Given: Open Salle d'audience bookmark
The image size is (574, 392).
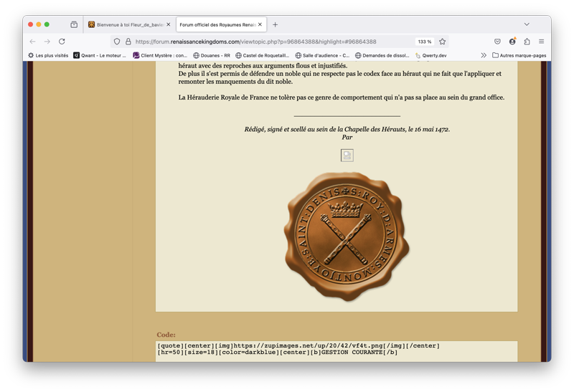Looking at the screenshot, I should [x=322, y=55].
